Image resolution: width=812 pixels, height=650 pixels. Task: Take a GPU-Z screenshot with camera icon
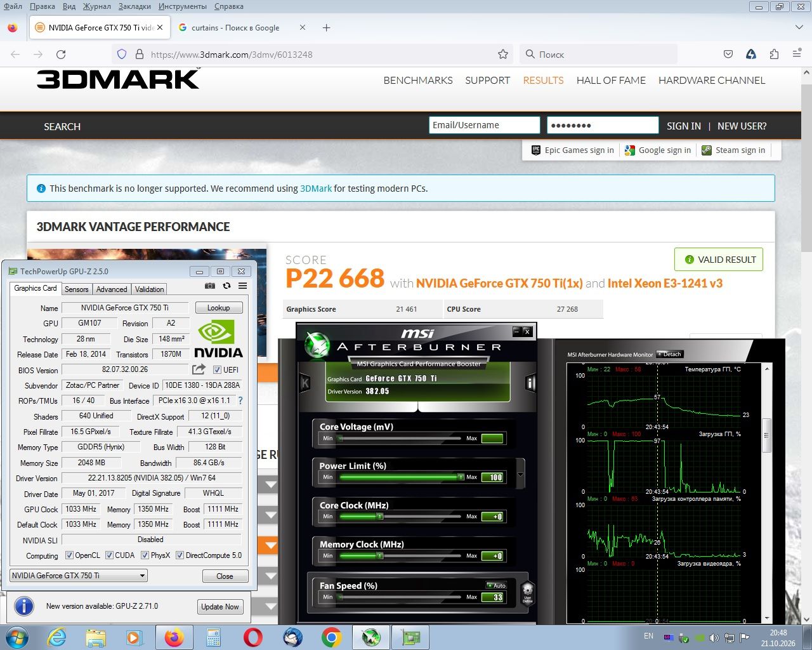(x=210, y=286)
